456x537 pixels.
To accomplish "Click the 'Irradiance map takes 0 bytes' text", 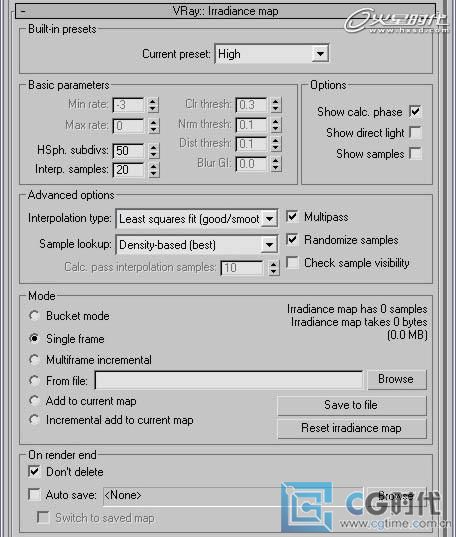I will click(x=359, y=322).
